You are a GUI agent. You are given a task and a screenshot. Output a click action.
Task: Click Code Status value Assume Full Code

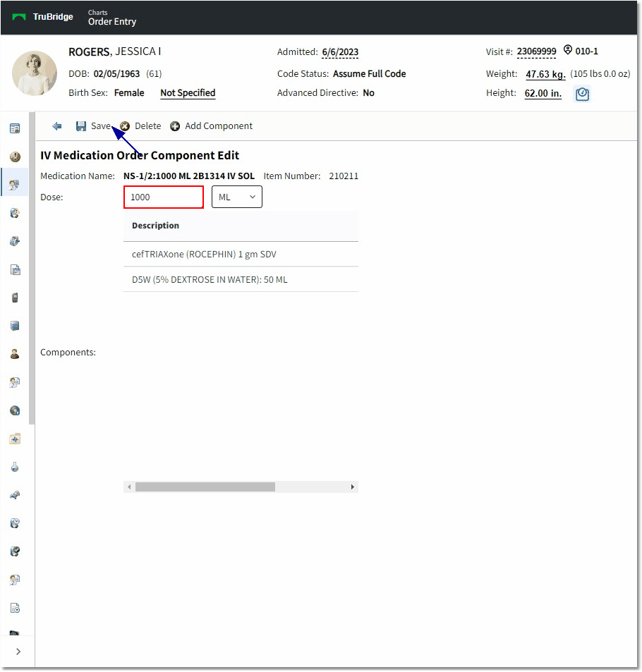369,74
